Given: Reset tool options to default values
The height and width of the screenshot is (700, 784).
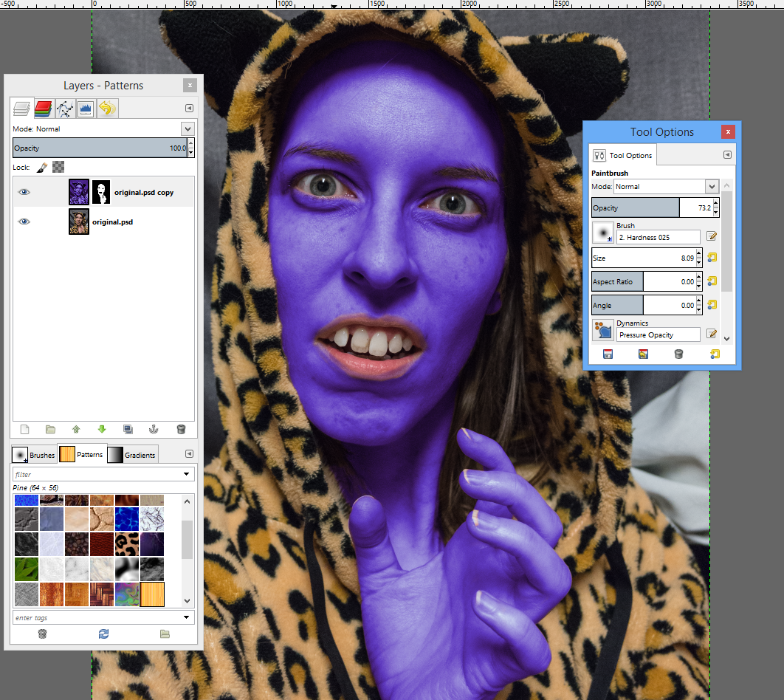Looking at the screenshot, I should tap(715, 354).
